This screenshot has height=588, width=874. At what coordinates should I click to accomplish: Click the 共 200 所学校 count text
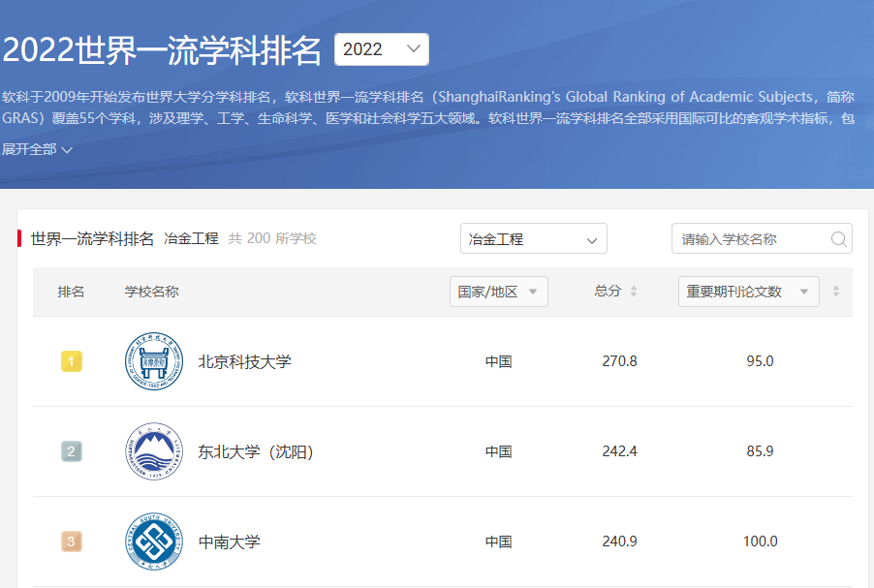pyautogui.click(x=272, y=238)
